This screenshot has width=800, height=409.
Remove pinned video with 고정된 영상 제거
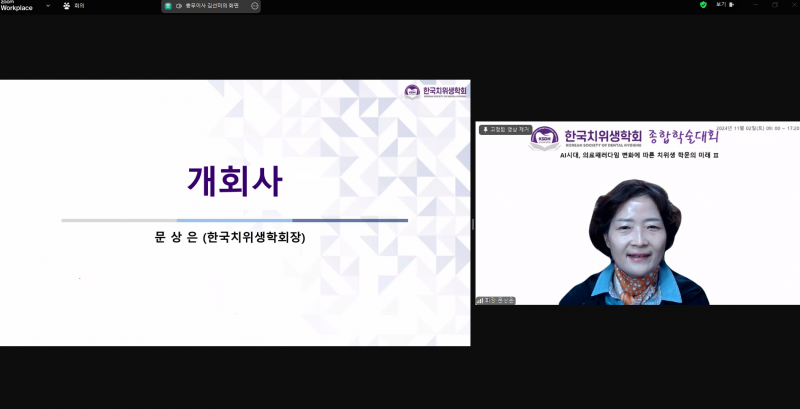(x=510, y=129)
